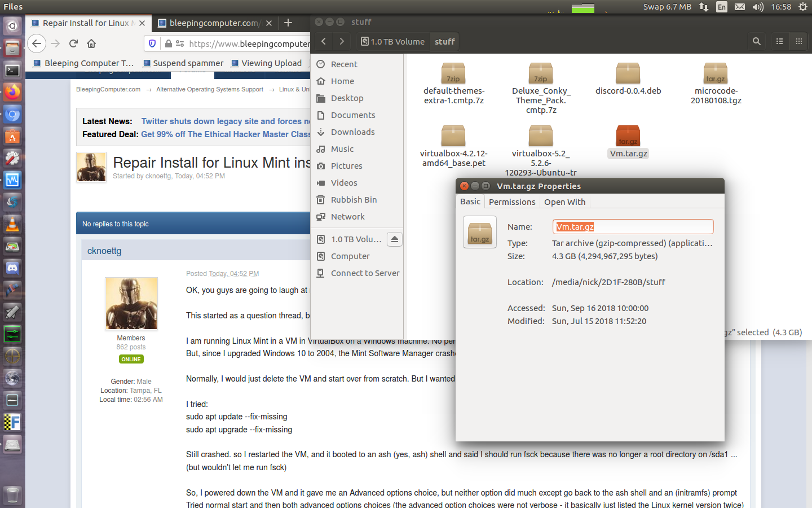Screen dimensions: 812x508
Task: Select the microcode-20180108.tgz file
Action: pyautogui.click(x=716, y=84)
